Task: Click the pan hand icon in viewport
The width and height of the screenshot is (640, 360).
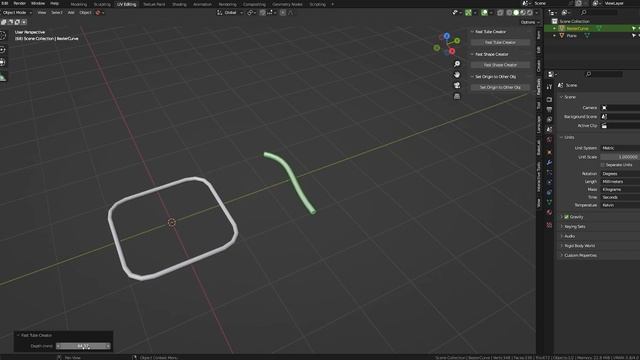Action: pyautogui.click(x=457, y=75)
